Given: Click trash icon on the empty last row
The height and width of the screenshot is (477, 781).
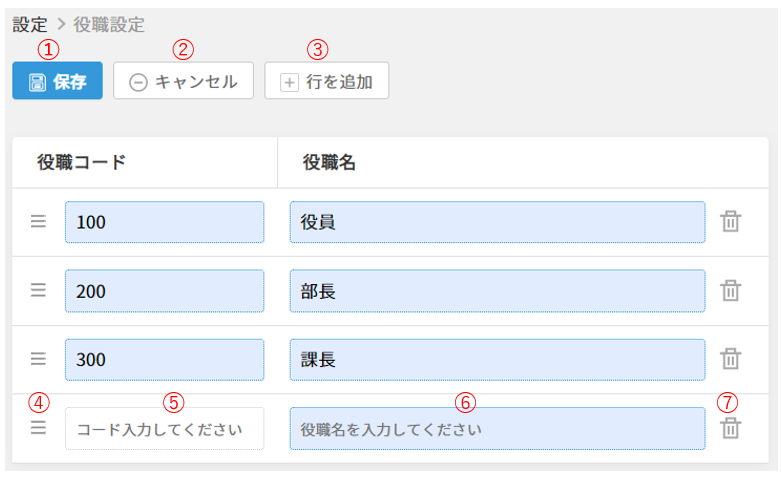Looking at the screenshot, I should coord(731,428).
